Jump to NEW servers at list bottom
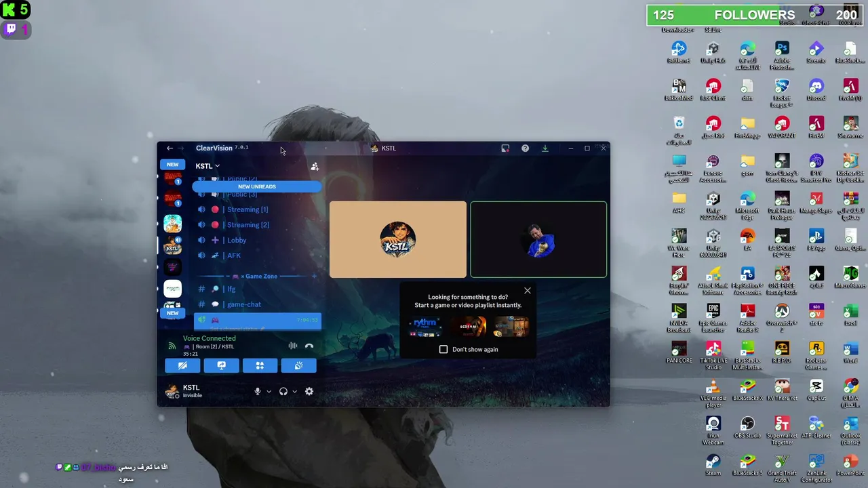This screenshot has height=488, width=868. pos(173,313)
